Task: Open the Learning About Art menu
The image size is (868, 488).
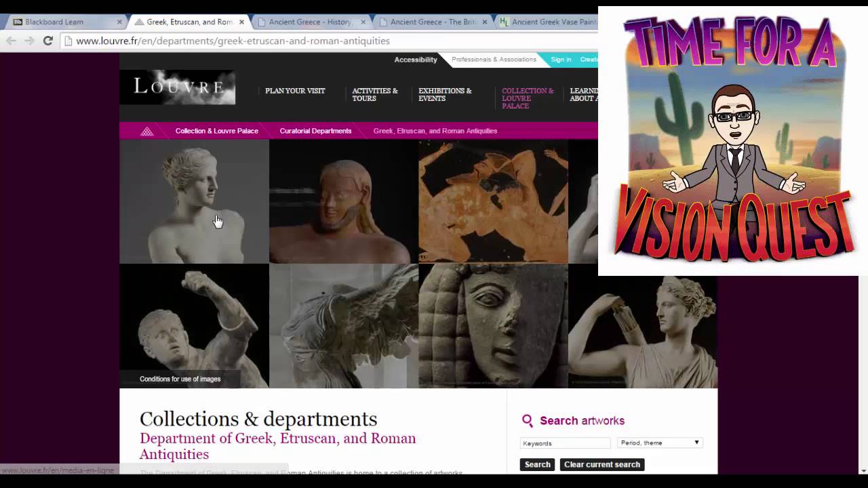Action: point(584,95)
